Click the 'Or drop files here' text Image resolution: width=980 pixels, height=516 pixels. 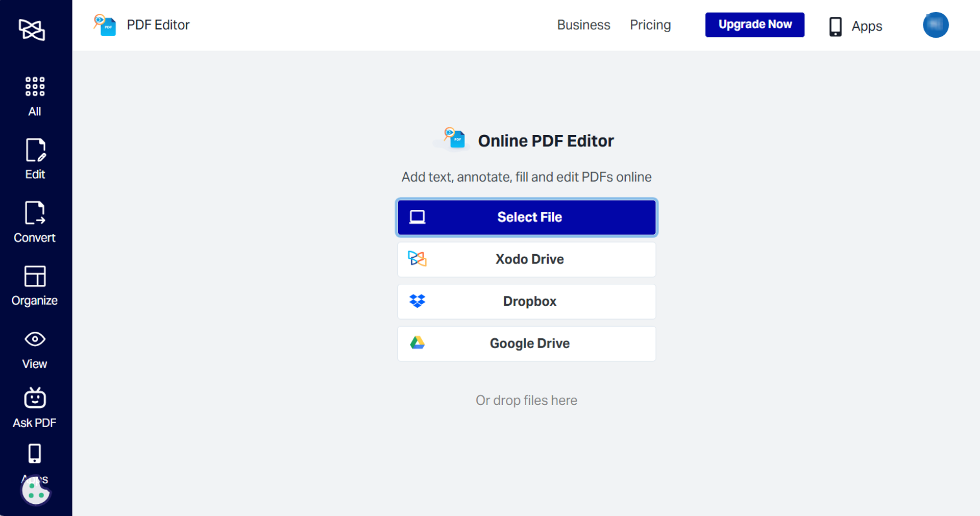pyautogui.click(x=526, y=400)
